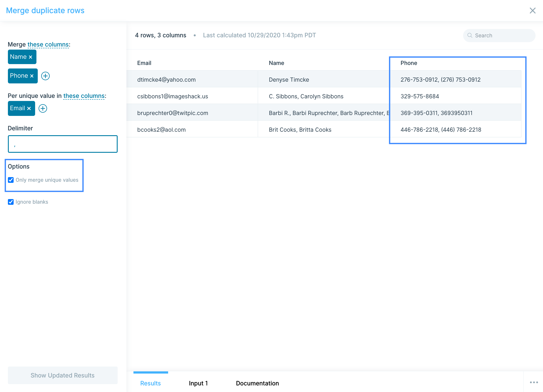Click Show Updated Results button

[x=63, y=375]
